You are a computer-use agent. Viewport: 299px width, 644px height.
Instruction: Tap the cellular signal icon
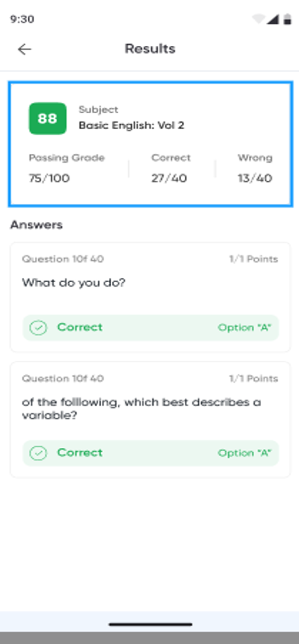coord(273,19)
